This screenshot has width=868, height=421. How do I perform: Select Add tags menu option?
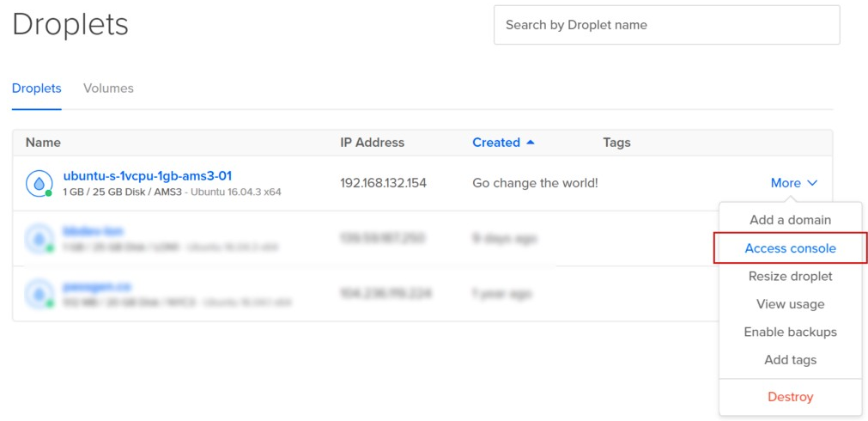[x=790, y=360]
